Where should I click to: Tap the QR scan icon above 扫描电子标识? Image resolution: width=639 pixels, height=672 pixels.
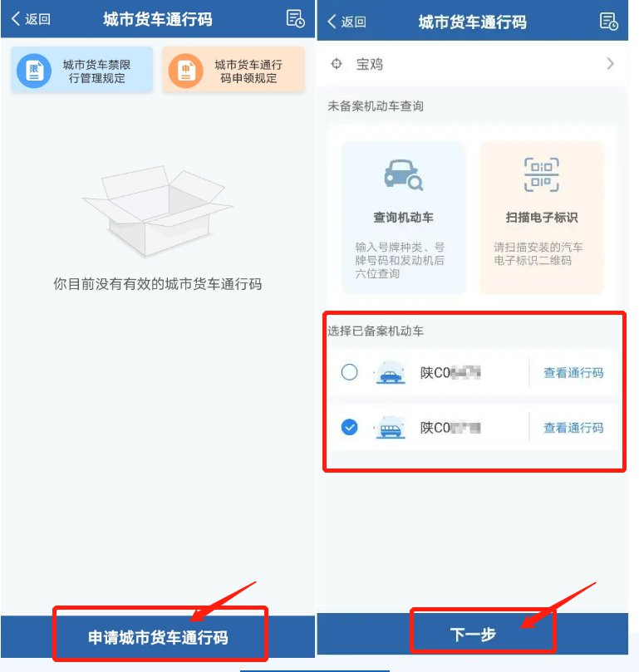tap(541, 175)
